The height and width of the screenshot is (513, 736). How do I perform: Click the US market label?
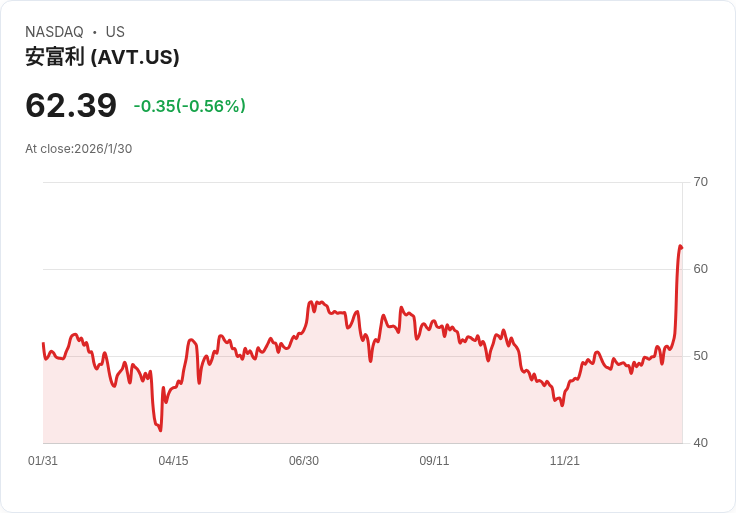pos(115,32)
